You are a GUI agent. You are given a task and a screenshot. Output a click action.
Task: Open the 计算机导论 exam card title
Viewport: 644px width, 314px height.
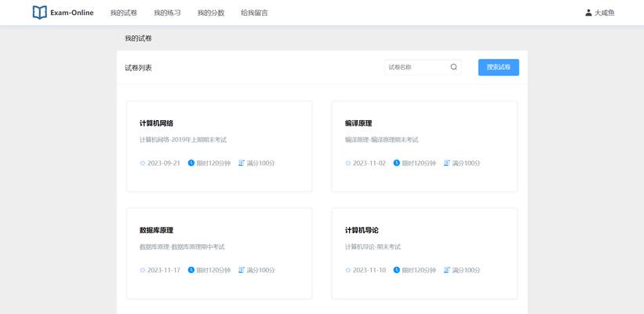(x=362, y=230)
